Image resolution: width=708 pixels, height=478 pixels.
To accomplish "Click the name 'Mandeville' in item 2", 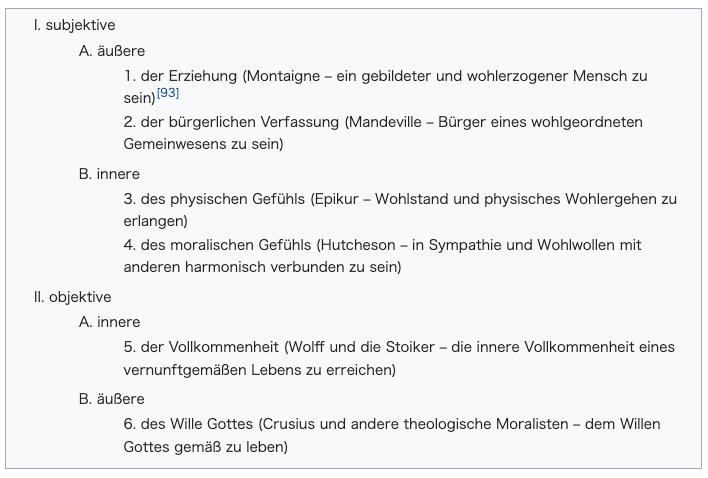I will 385,122.
